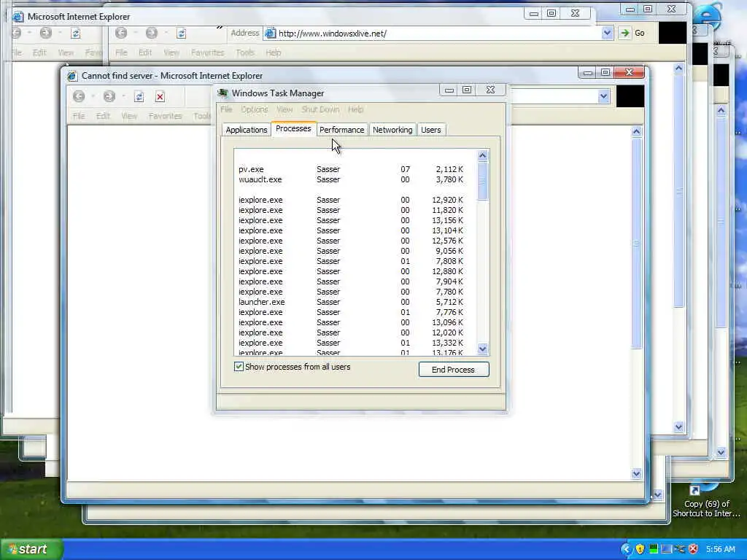
Task: Expand hidden tray icons with the arrow
Action: point(626,549)
